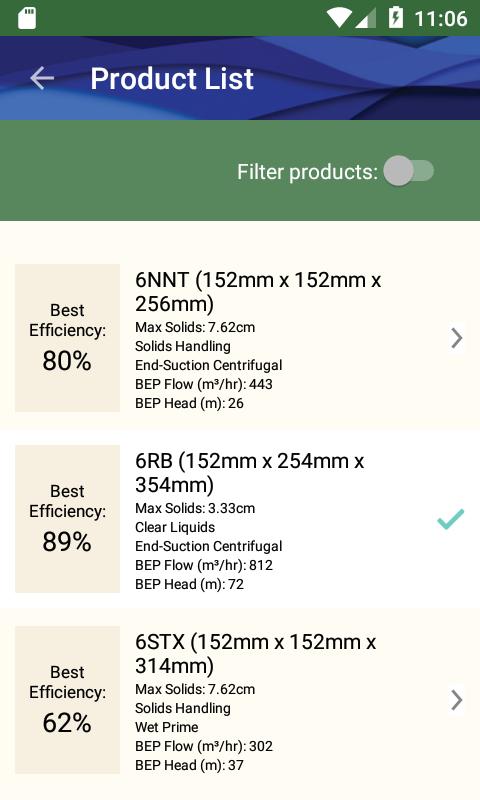Tap the 6STX Wet Prime line

[x=167, y=727]
